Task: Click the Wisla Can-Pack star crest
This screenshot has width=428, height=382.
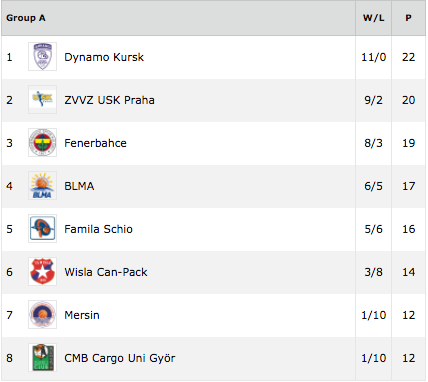Action: (42, 271)
